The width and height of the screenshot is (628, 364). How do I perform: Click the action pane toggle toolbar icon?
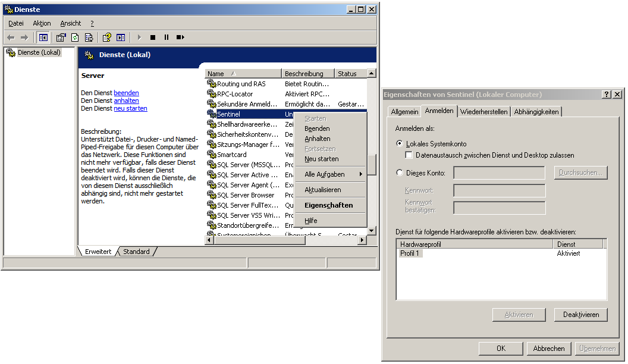tap(121, 37)
